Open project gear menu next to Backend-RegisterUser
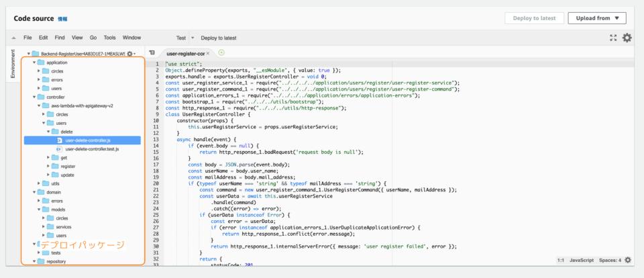This screenshot has height=278, width=644. pyautogui.click(x=131, y=54)
